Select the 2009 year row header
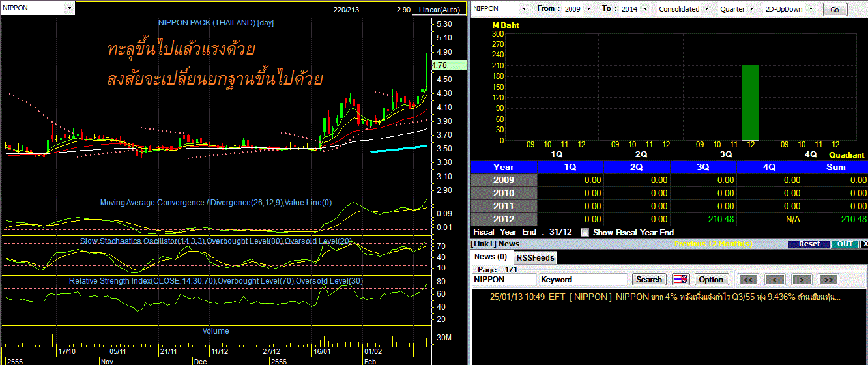 tap(504, 180)
